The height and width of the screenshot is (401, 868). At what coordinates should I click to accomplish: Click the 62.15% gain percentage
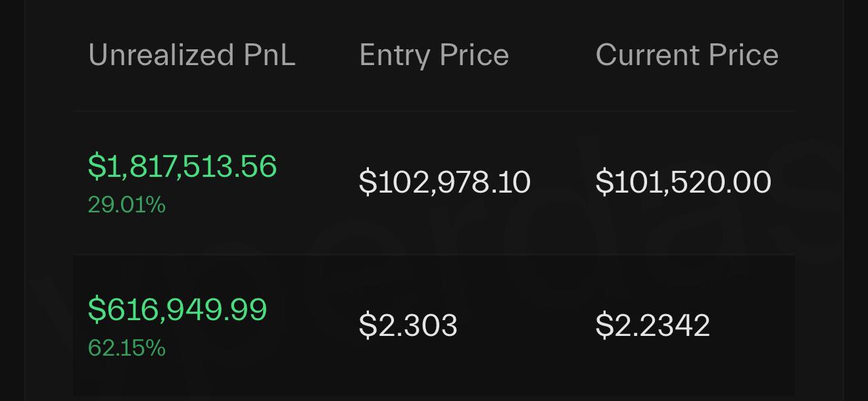(x=127, y=348)
